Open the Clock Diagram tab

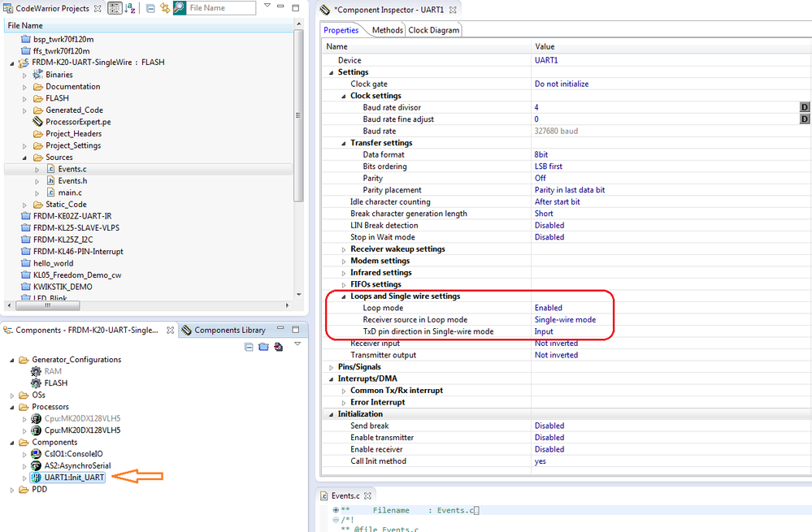[x=433, y=30]
